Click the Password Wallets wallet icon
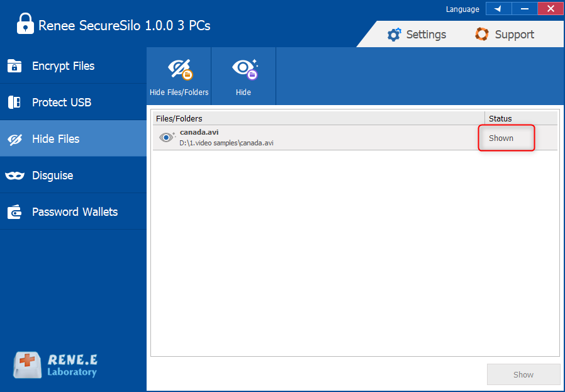 [x=14, y=212]
